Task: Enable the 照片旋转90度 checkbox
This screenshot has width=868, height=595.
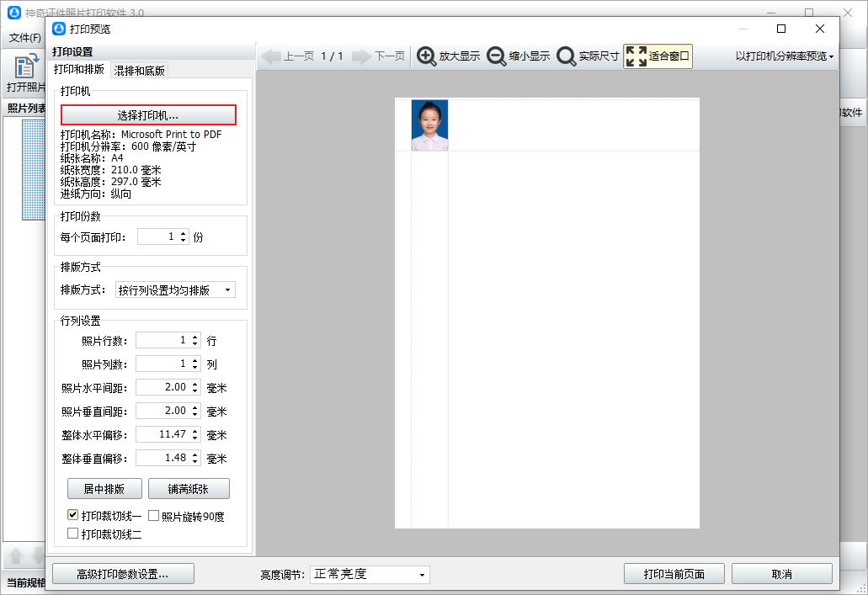Action: pyautogui.click(x=152, y=515)
